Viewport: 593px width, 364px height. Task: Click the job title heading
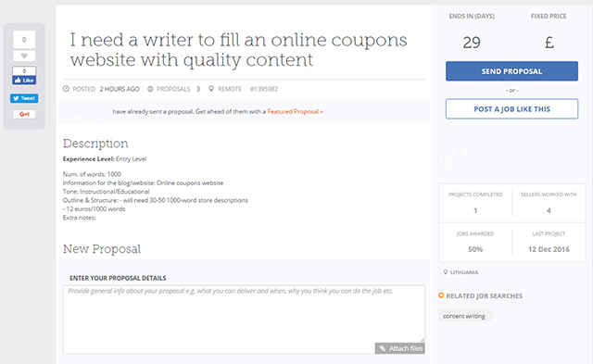[x=238, y=49]
